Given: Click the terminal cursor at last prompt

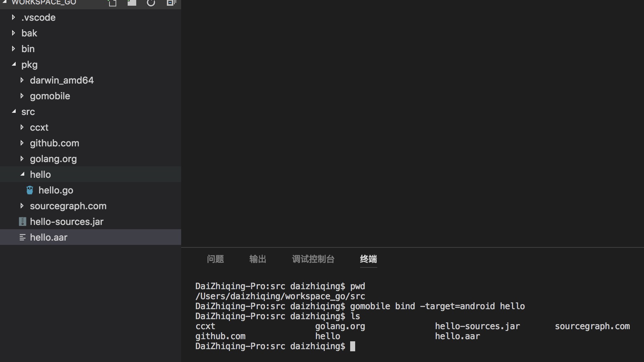Looking at the screenshot, I should 353,346.
